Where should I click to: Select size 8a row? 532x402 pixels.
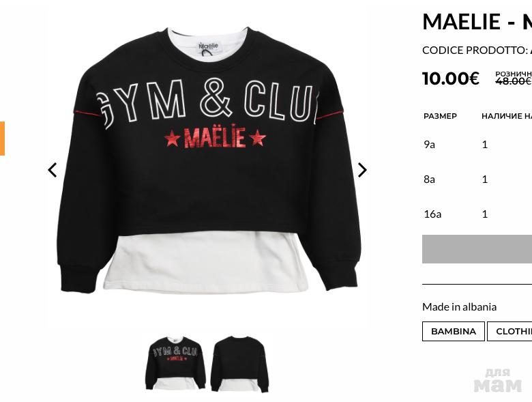477,180
